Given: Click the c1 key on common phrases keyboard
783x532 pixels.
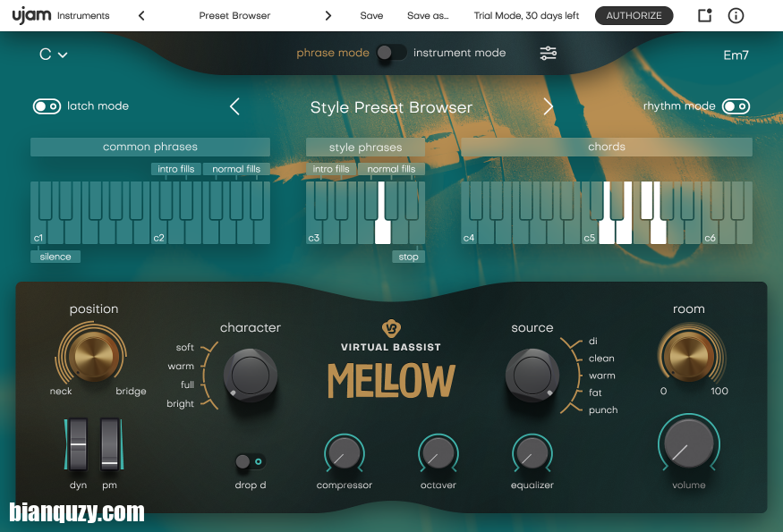Looking at the screenshot, I should click(39, 232).
